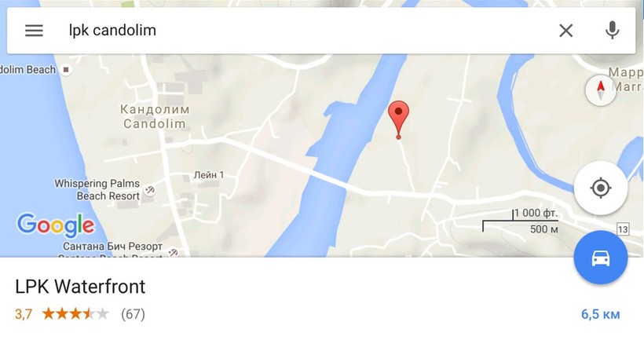This screenshot has height=362, width=644.
Task: Select the red location pin
Action: (x=398, y=120)
